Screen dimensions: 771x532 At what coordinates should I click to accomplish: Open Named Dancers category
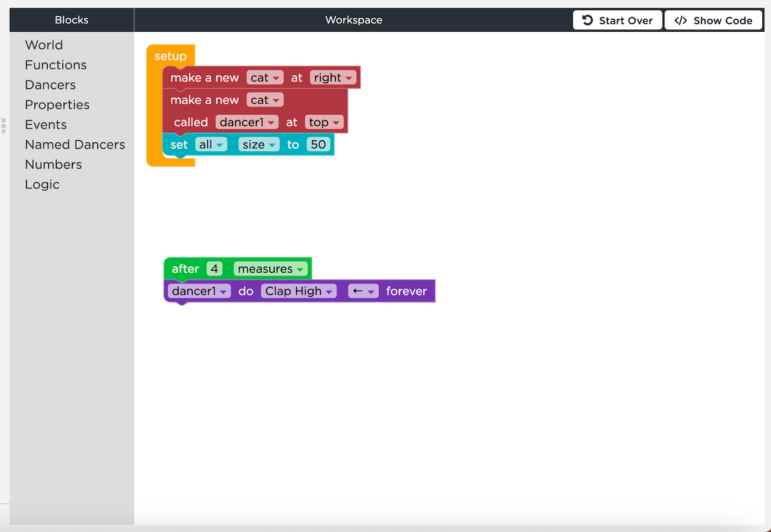pos(75,145)
